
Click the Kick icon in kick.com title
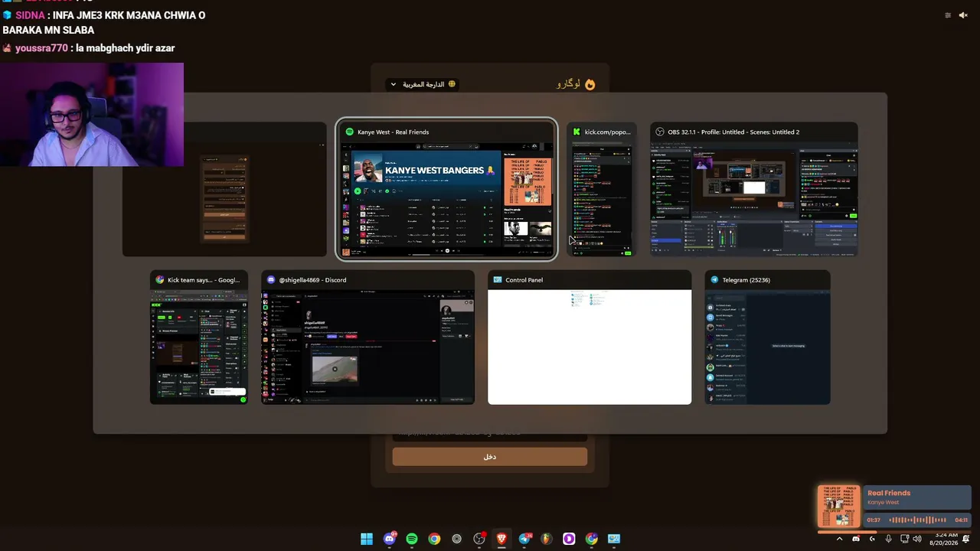point(577,132)
